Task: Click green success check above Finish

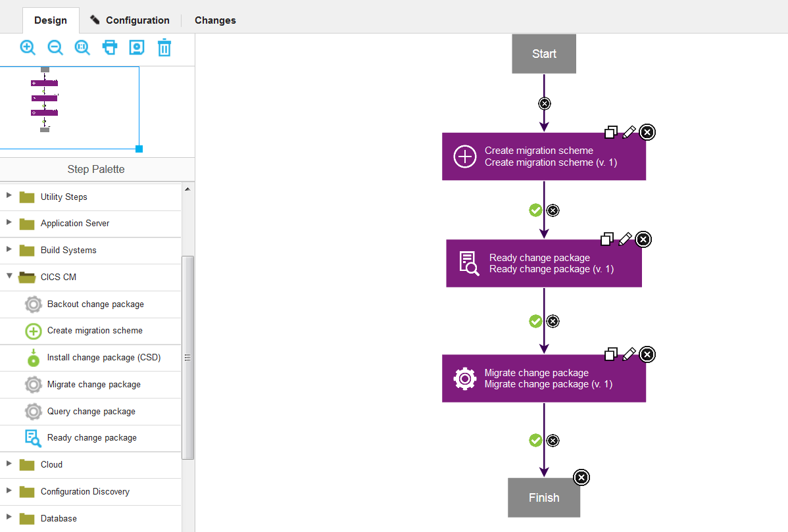Action: 535,440
